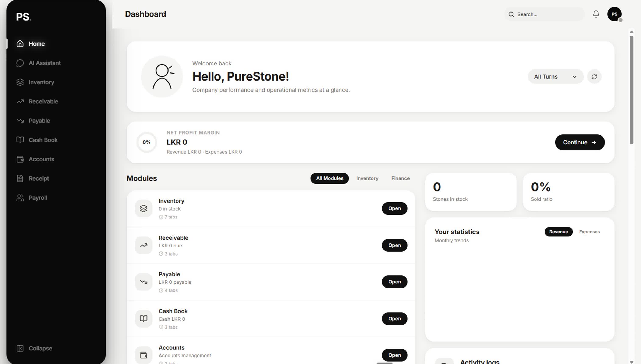The width and height of the screenshot is (641, 364).
Task: Click the Payable module trend-down icon
Action: (144, 282)
